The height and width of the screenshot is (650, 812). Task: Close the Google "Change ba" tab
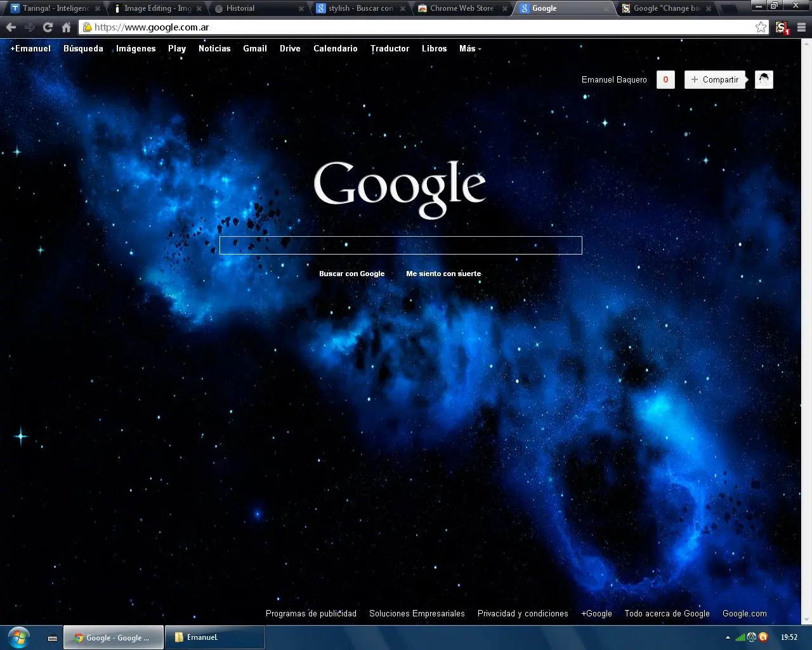709,9
